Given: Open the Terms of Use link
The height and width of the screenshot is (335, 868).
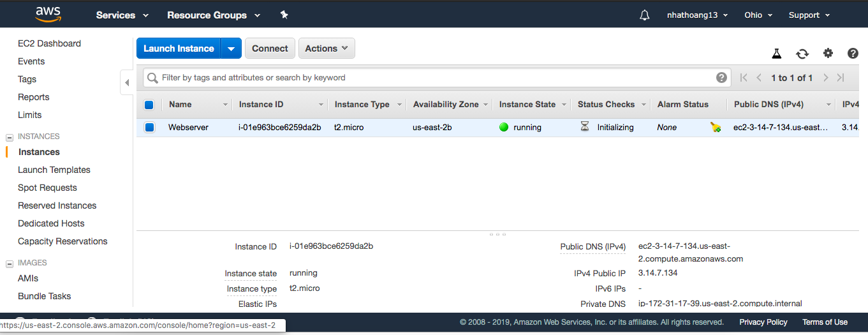Looking at the screenshot, I should point(825,322).
